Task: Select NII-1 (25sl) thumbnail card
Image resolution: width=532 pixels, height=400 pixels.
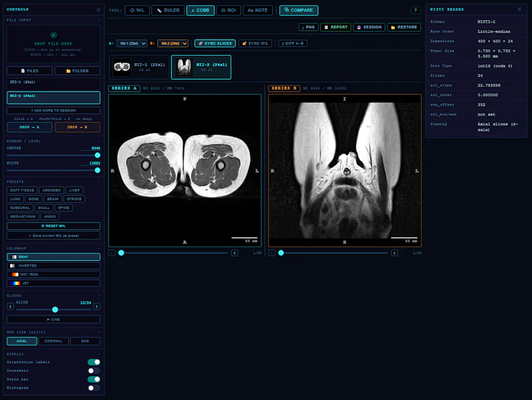Action: click(x=139, y=67)
